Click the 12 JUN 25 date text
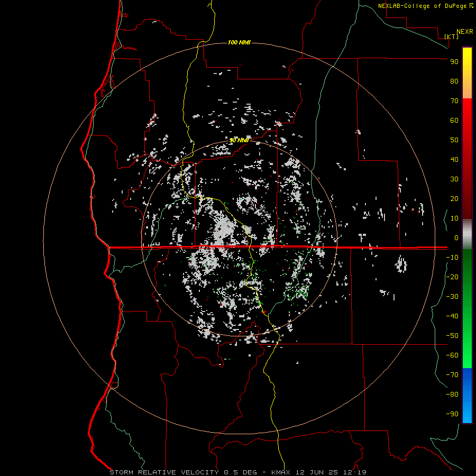476x476 pixels. [x=317, y=472]
